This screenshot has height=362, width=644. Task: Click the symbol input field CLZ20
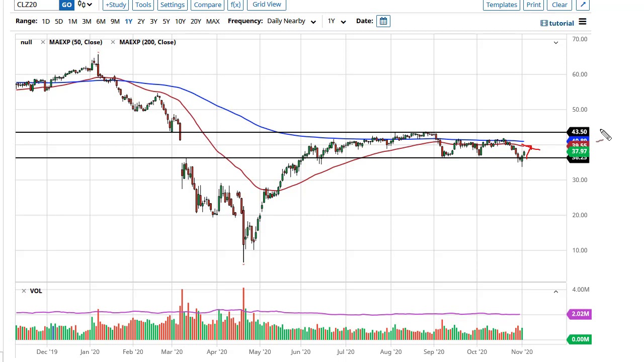tap(36, 5)
